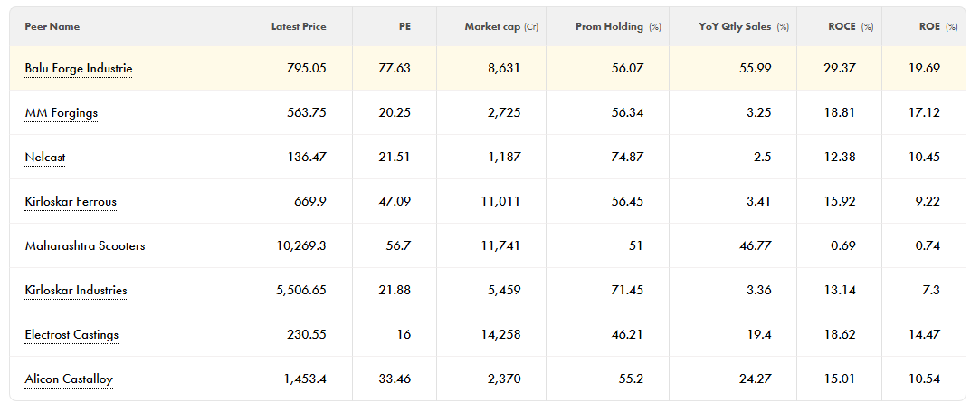Open the Balu Forge Industrie peer link
This screenshot has width=980, height=413.
pos(79,68)
